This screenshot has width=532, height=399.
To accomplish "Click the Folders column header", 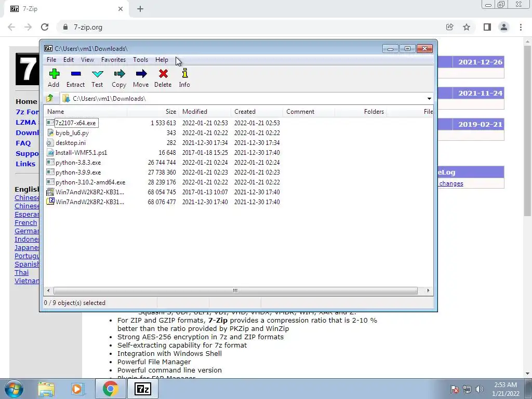I will [361, 112].
